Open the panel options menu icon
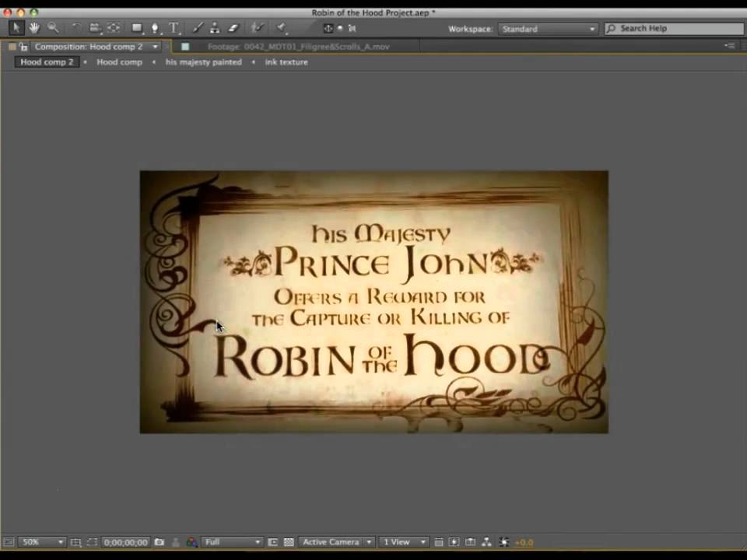 (730, 46)
